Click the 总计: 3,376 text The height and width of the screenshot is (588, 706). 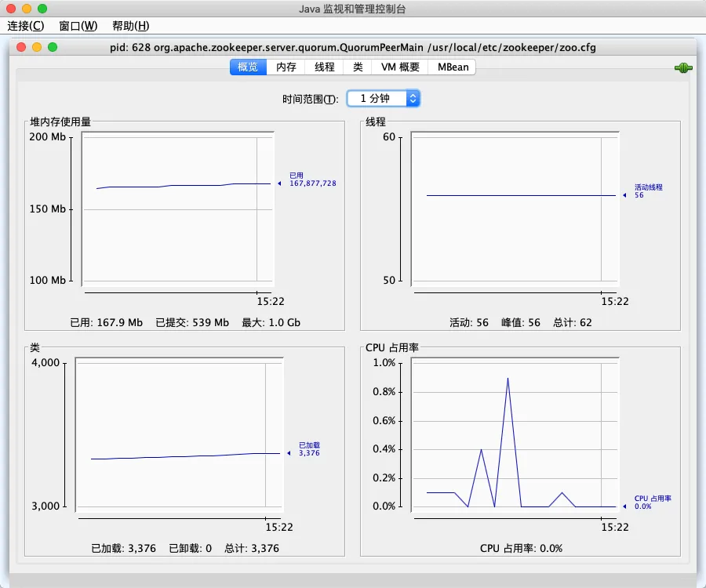point(252,549)
